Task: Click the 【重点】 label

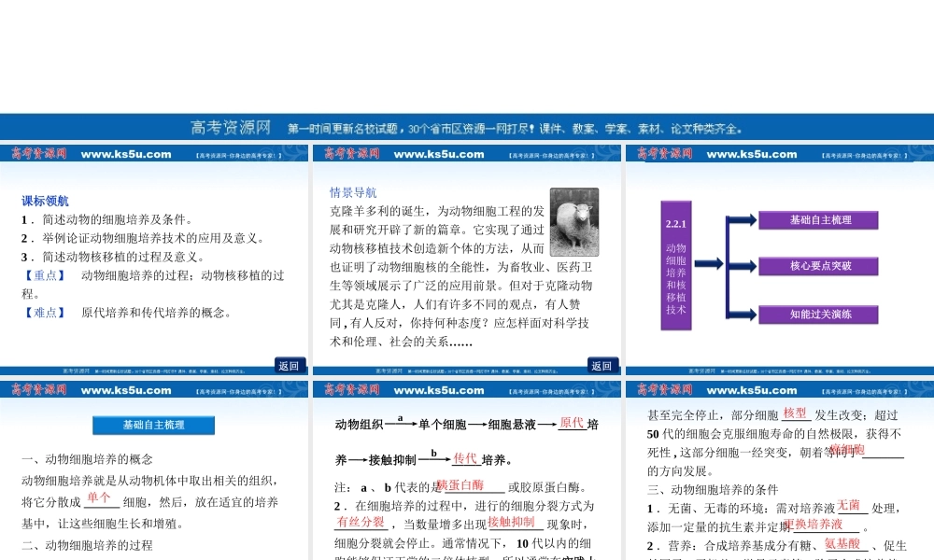Action: 45,275
